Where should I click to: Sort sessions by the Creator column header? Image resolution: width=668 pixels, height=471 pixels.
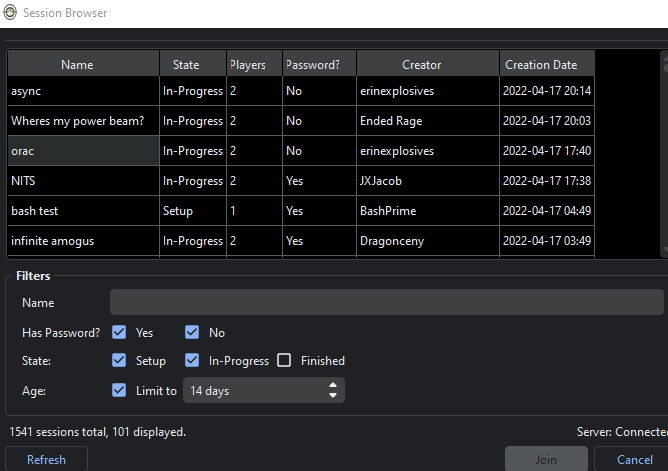pyautogui.click(x=428, y=65)
